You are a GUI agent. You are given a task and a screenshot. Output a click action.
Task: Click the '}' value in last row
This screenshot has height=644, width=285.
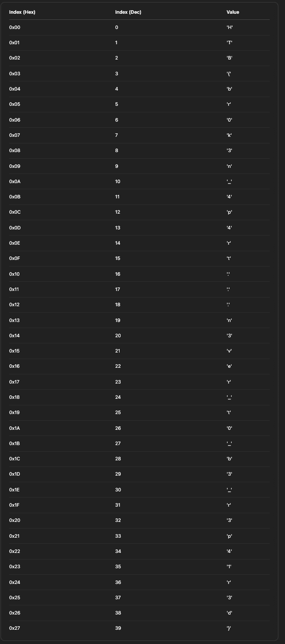coord(229,628)
